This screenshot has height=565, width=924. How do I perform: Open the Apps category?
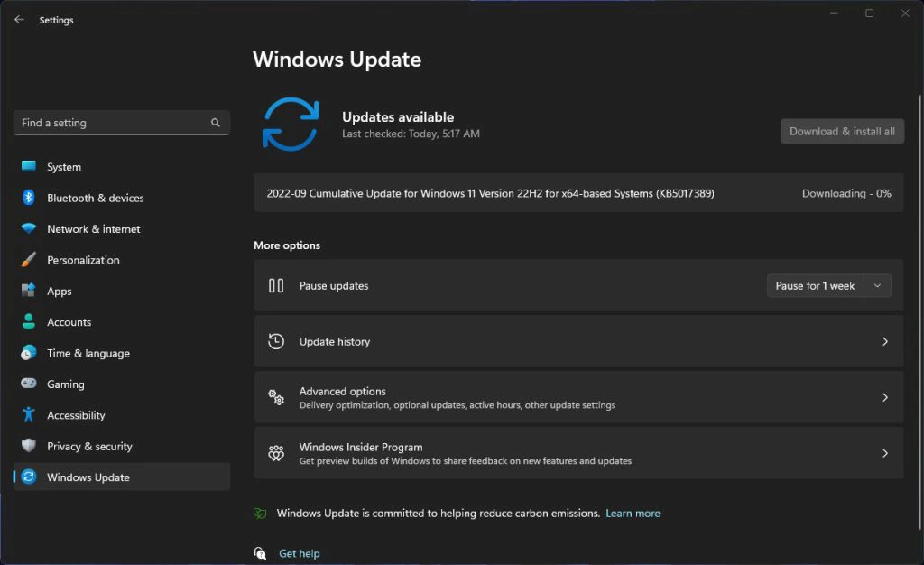(122, 291)
